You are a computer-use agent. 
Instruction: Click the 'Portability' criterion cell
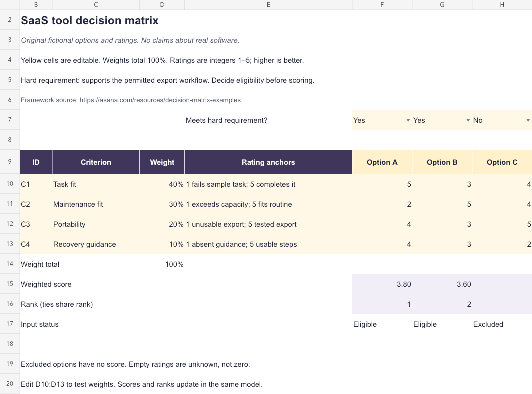coord(96,224)
